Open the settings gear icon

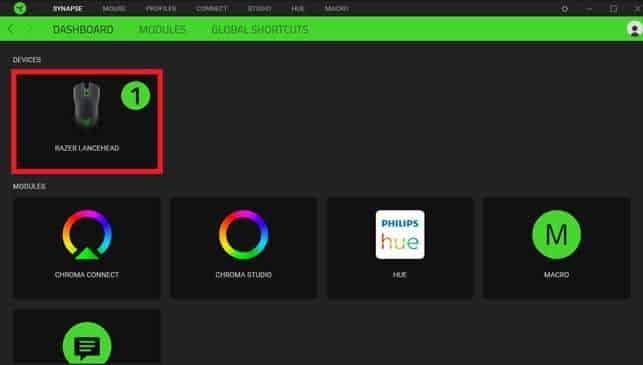(565, 9)
